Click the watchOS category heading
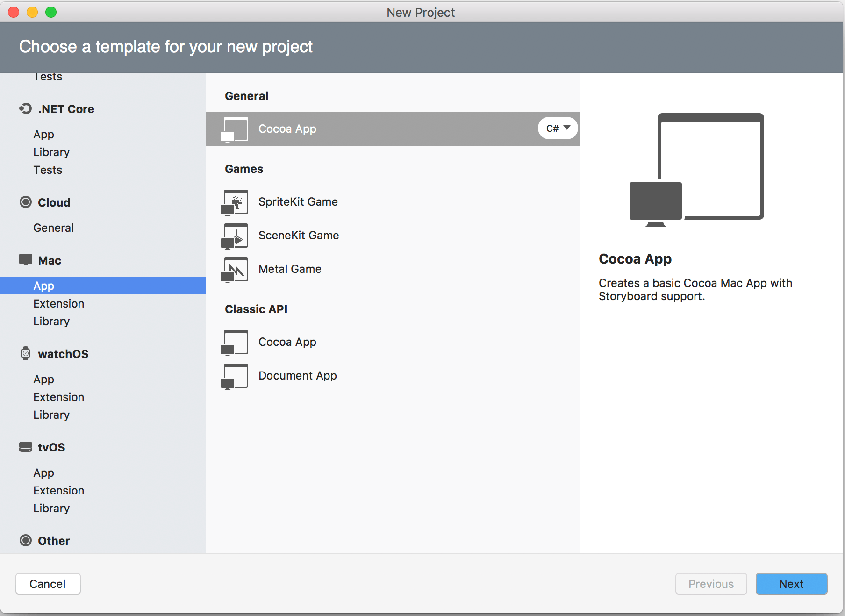The image size is (845, 616). (63, 354)
